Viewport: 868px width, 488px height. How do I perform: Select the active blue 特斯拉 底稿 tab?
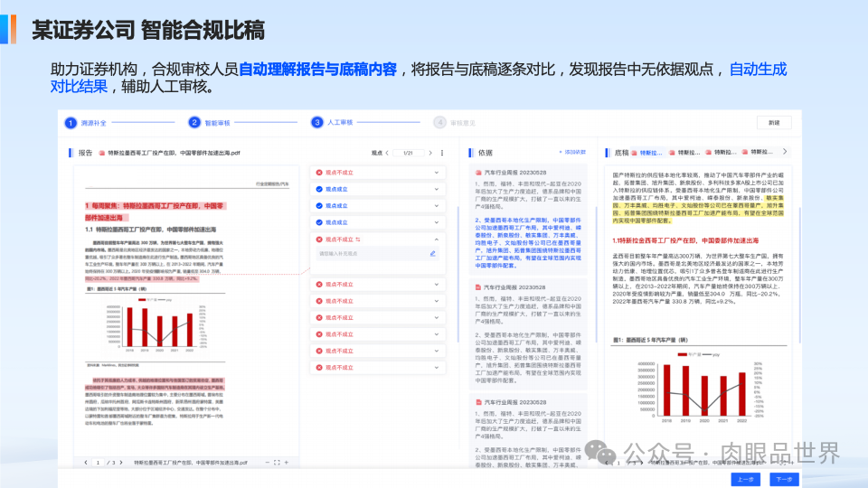coord(646,153)
